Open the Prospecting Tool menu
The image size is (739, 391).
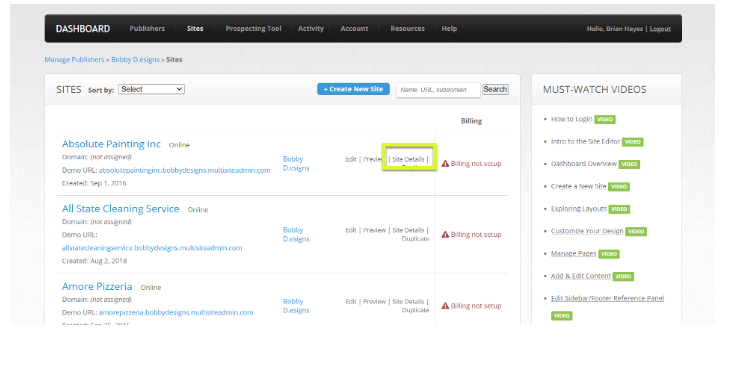coord(253,29)
